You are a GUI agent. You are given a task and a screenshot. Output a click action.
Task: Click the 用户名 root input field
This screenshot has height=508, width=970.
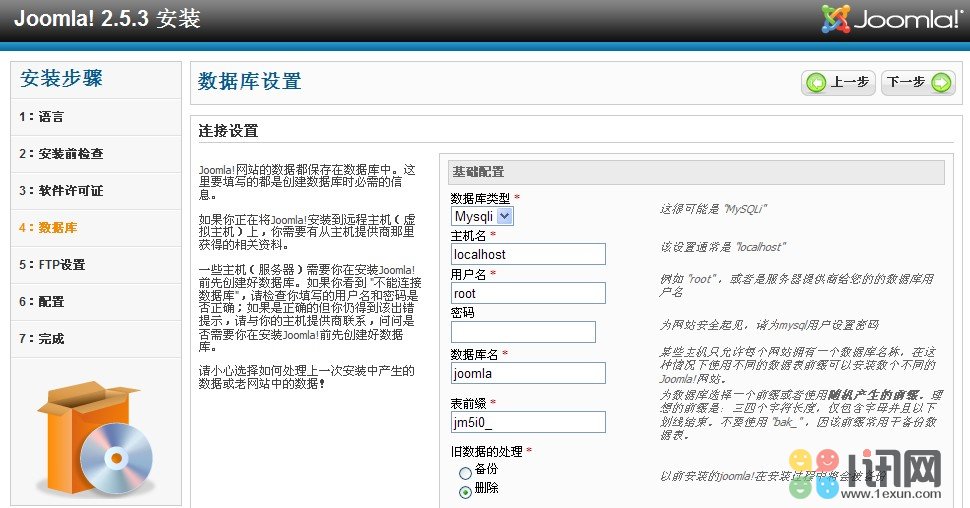[528, 294]
